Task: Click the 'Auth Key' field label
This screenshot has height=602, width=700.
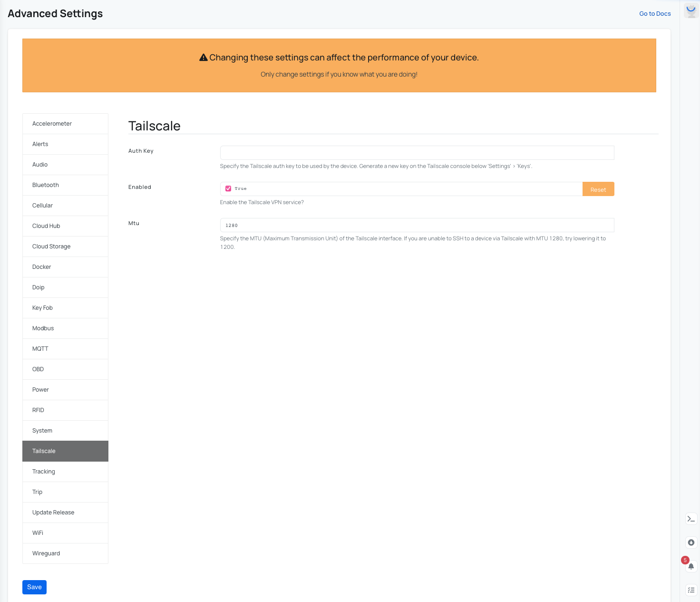Action: (141, 151)
